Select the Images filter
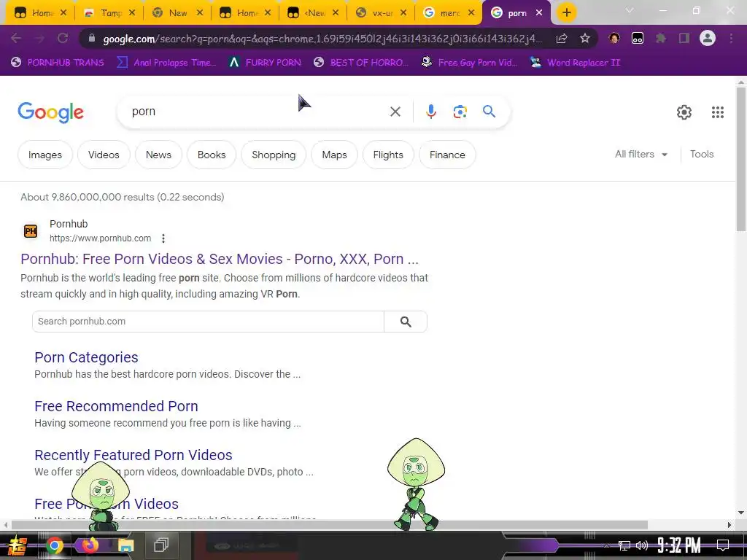The width and height of the screenshot is (747, 560). coord(45,155)
